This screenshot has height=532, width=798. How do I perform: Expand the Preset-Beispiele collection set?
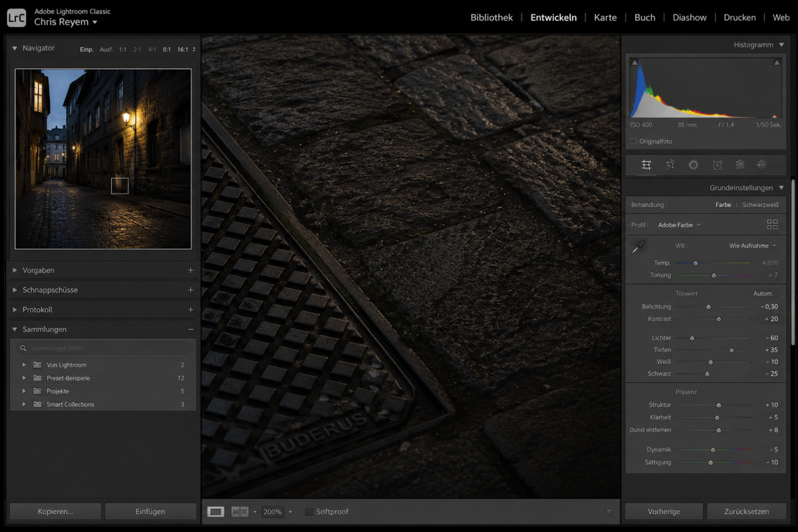tap(24, 378)
